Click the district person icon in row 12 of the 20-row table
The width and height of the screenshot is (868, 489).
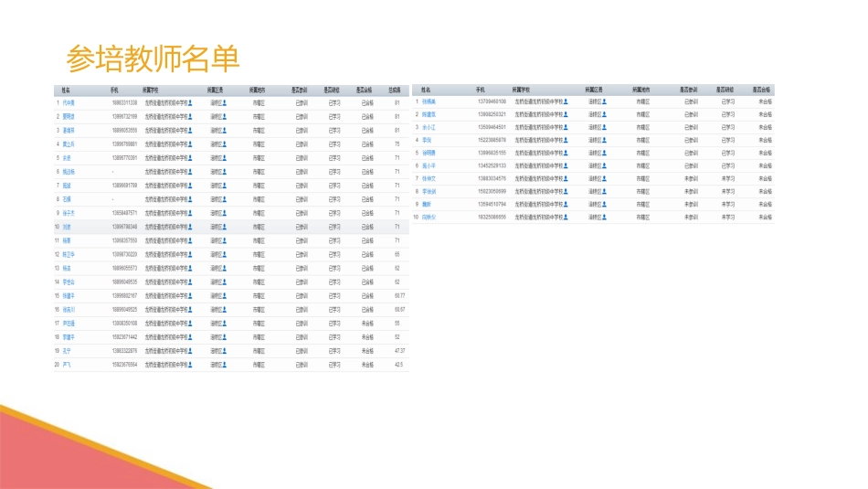tap(225, 254)
